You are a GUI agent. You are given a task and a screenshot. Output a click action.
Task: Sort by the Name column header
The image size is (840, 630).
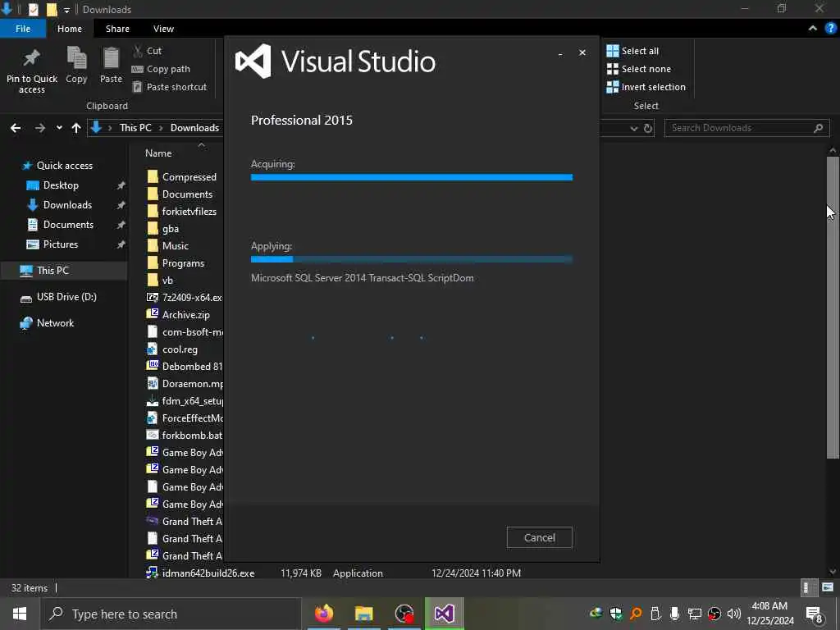(158, 153)
